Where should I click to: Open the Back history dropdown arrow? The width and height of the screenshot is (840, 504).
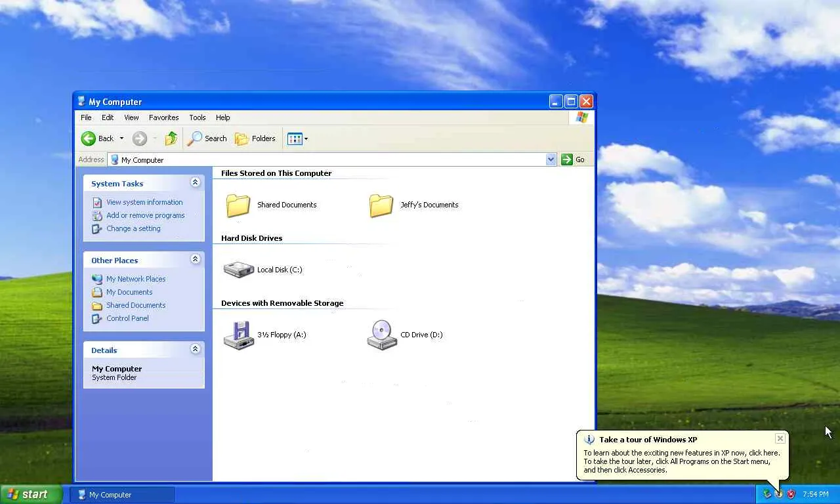pos(121,138)
